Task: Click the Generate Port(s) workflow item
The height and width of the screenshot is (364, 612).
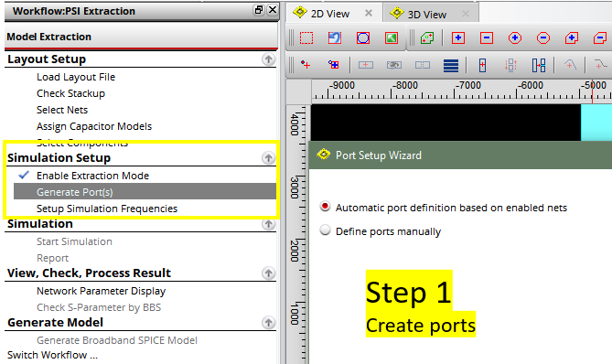Action: pos(145,192)
